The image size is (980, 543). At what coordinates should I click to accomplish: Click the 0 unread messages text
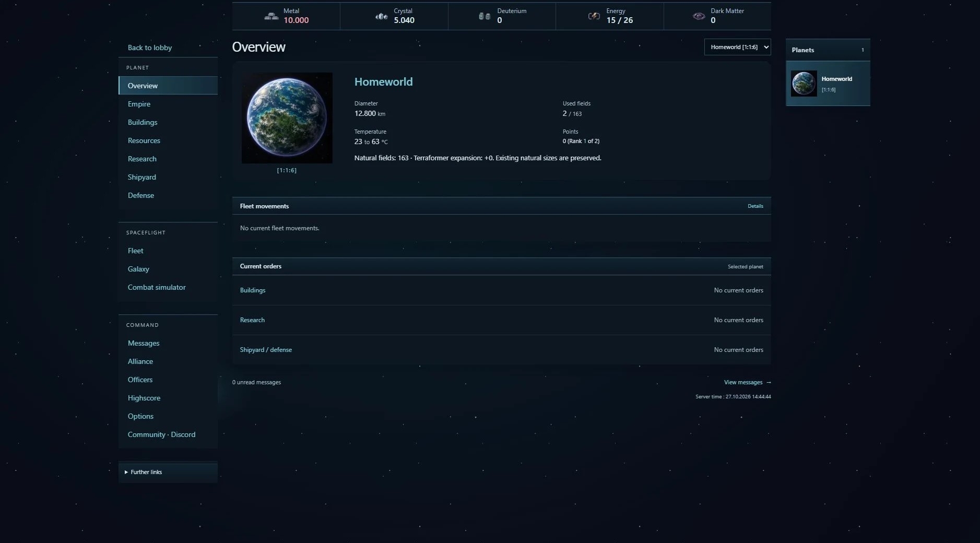256,382
